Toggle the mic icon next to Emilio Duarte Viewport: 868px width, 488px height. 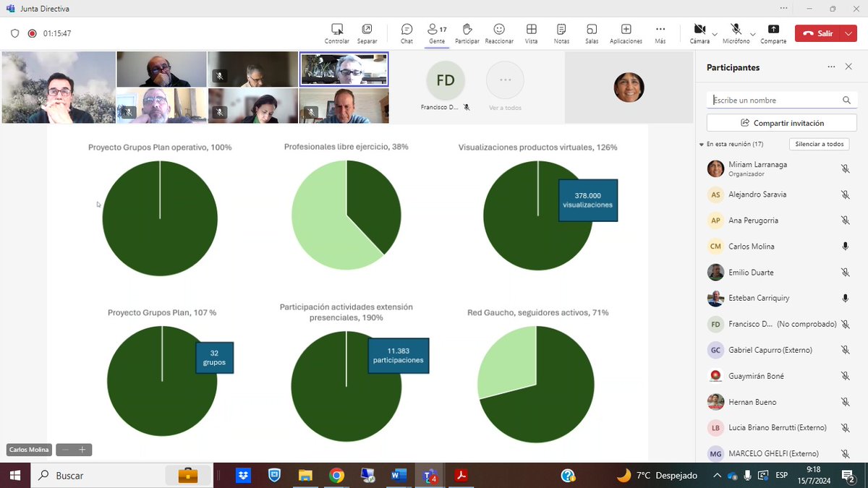[845, 273]
